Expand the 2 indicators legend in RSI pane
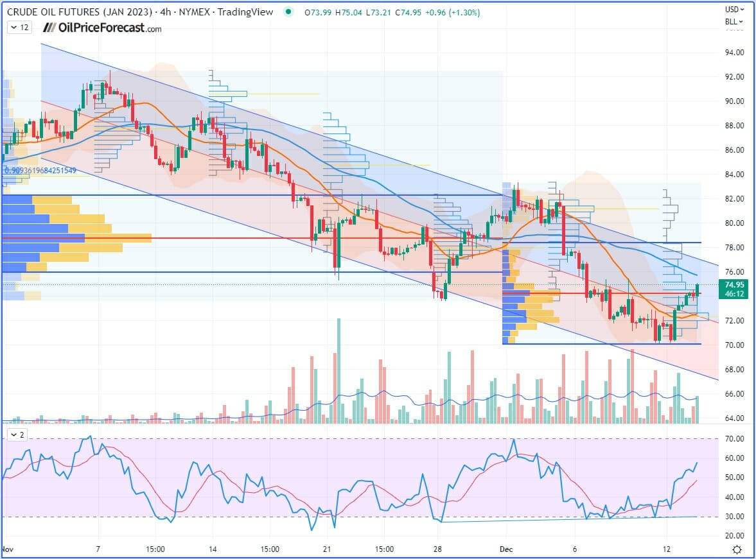This screenshot has width=756, height=559. click(17, 434)
